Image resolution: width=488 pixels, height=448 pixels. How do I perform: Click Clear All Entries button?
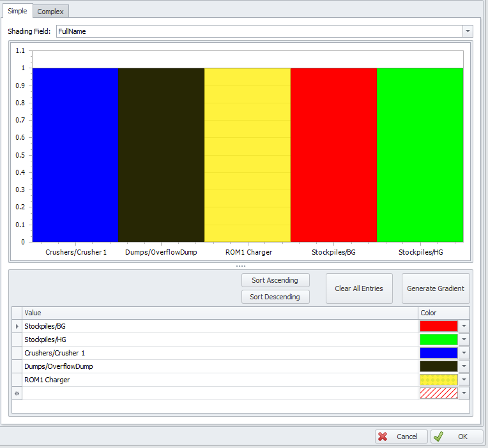click(x=359, y=288)
